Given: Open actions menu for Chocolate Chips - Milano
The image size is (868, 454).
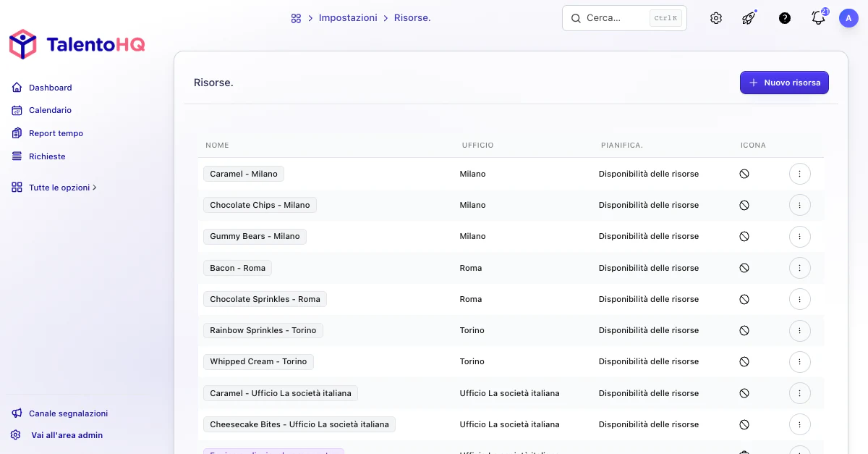Looking at the screenshot, I should click(800, 205).
